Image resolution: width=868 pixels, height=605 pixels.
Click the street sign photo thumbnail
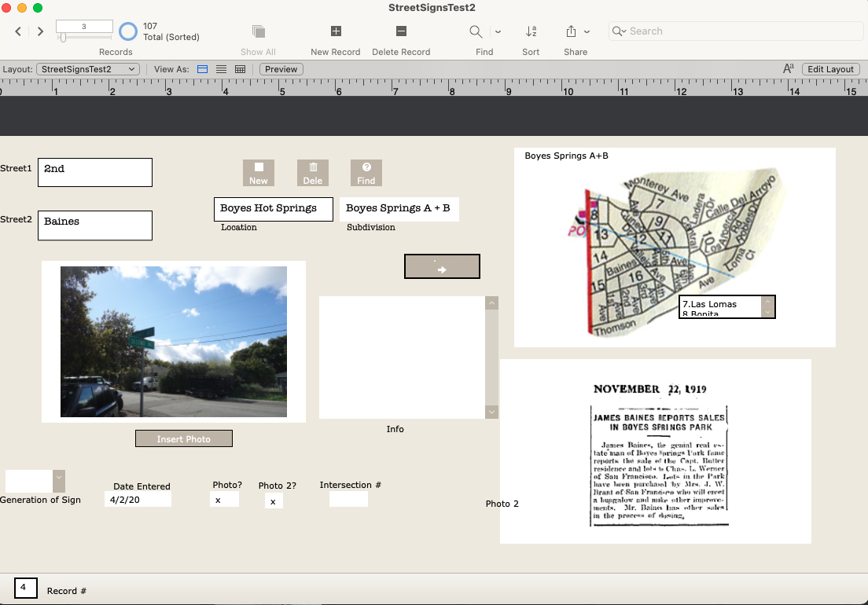click(174, 342)
